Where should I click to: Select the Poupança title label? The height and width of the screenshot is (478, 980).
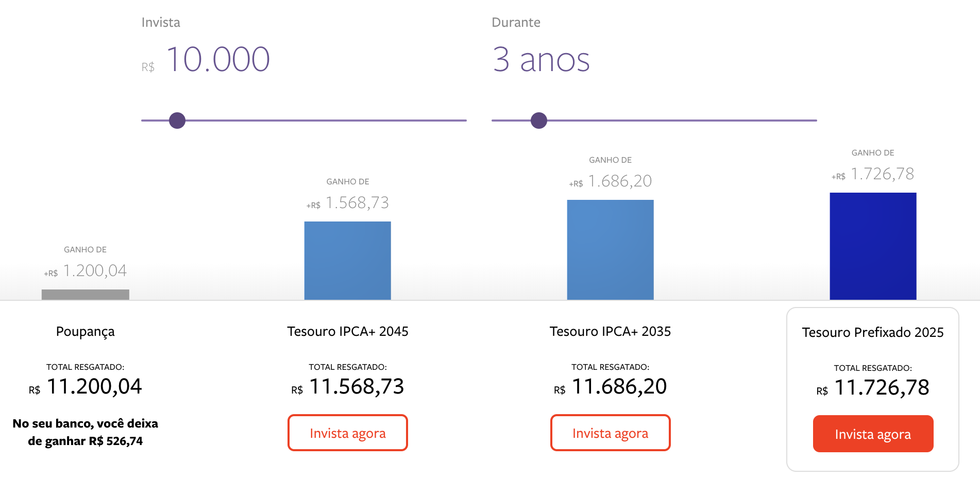coord(86,332)
